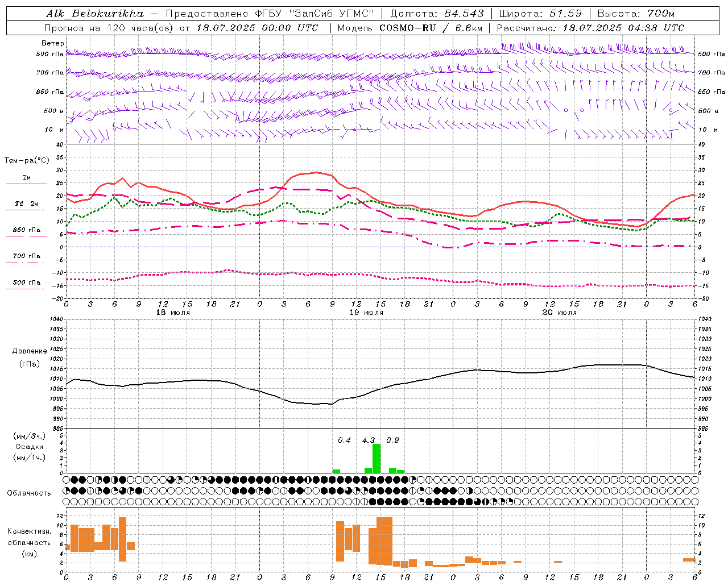
Task: Click 500 гПа entry in temperature legend
Action: pos(27,282)
